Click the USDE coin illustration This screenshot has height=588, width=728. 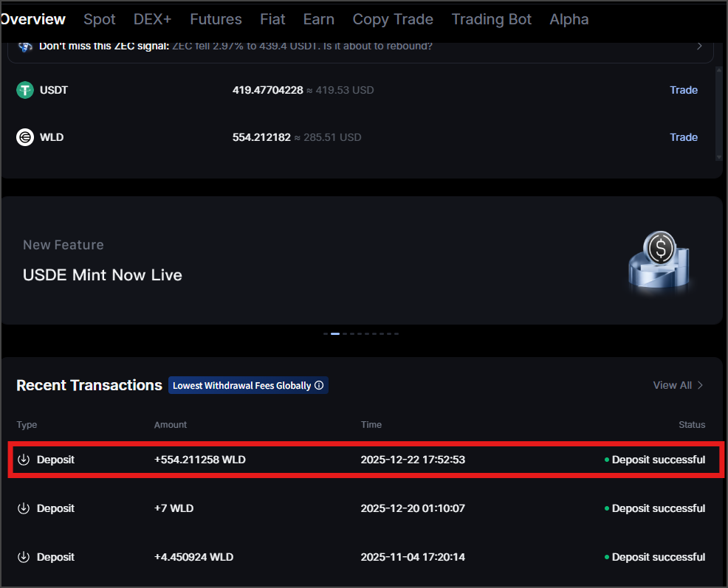pyautogui.click(x=659, y=262)
